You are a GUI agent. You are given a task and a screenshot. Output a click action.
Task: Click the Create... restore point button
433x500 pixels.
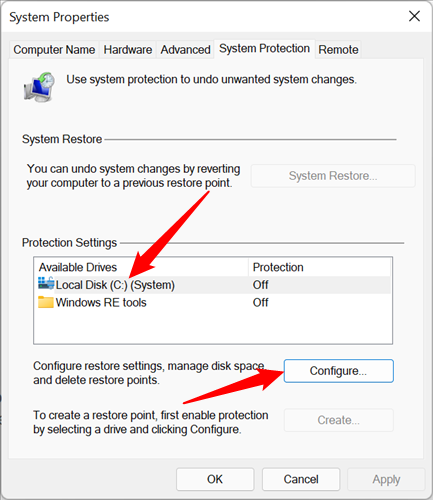(339, 420)
